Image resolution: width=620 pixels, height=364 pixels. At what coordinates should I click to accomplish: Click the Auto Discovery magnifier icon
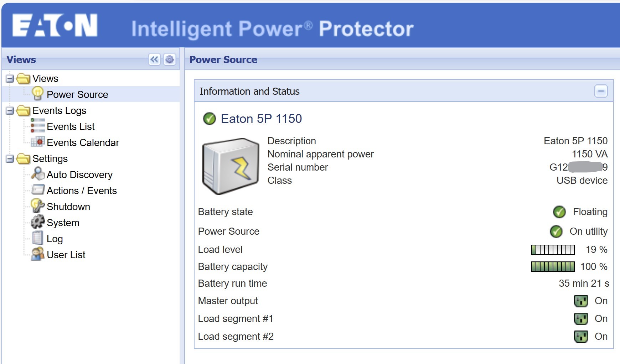[37, 174]
